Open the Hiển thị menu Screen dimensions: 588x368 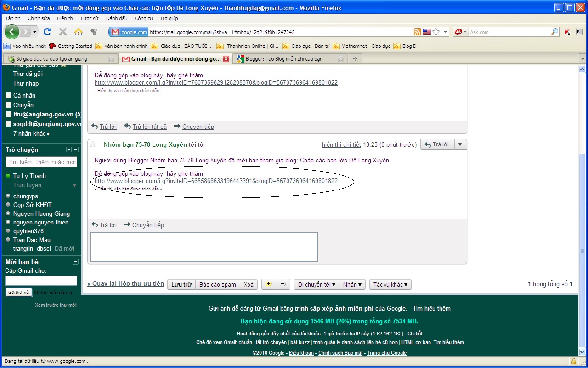click(65, 18)
